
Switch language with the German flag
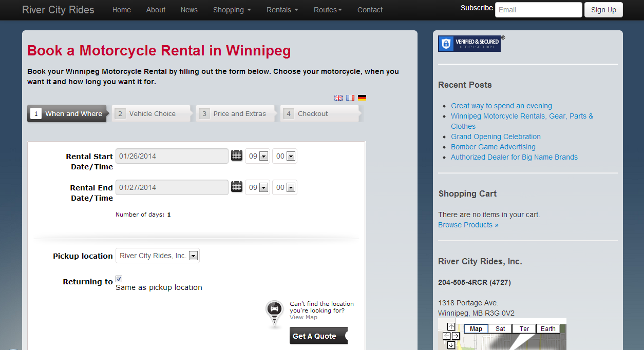pyautogui.click(x=362, y=98)
